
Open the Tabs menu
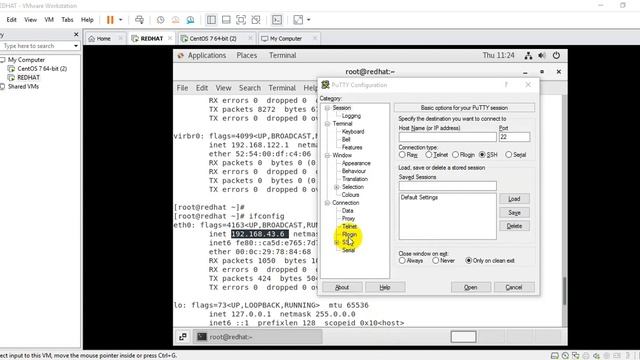pos(67,20)
